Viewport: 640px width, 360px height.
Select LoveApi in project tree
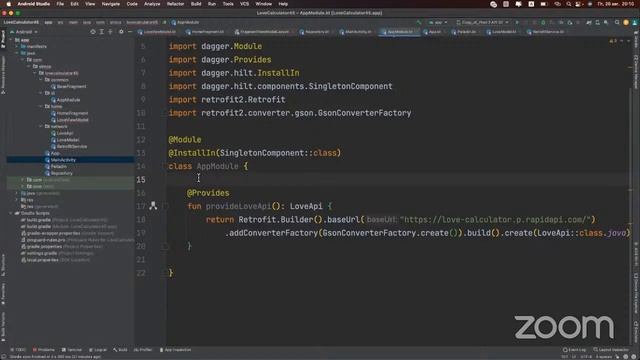62,133
